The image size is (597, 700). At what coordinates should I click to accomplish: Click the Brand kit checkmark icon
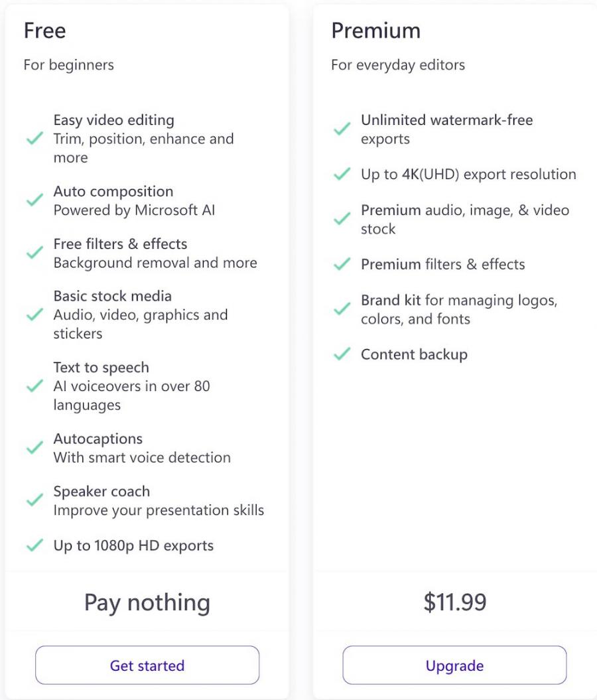[342, 309]
